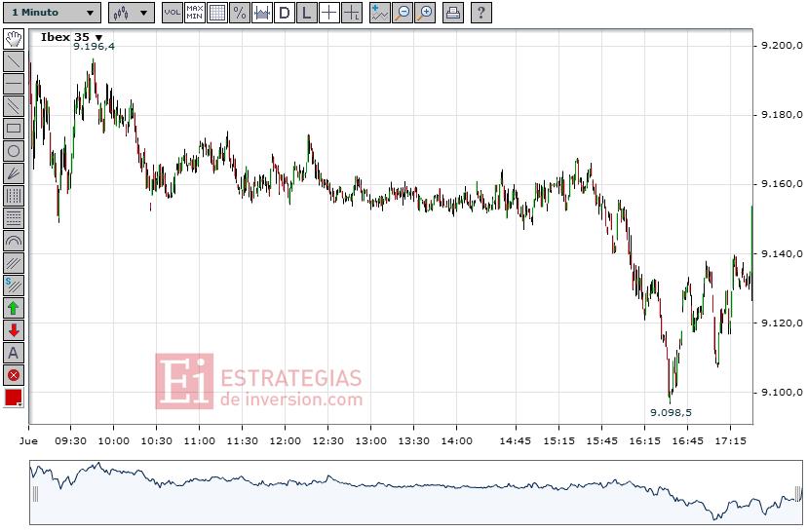Select the fan lines tool
807x532 pixels.
click(14, 173)
